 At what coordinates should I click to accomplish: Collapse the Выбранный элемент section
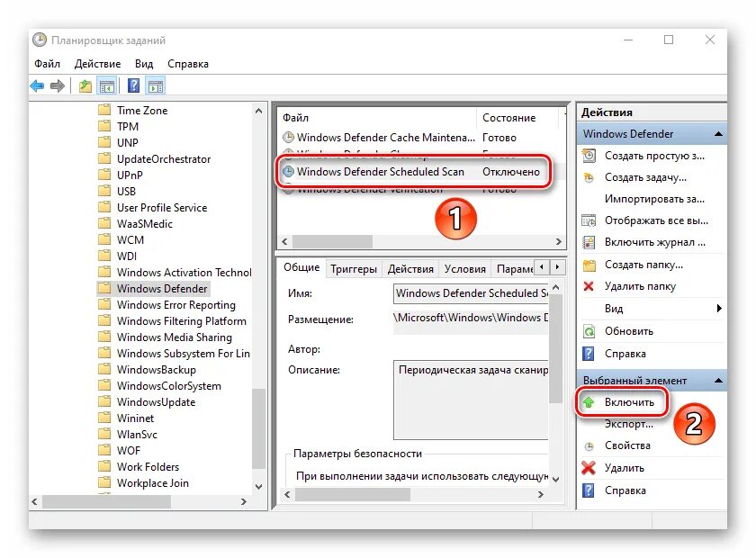718,381
